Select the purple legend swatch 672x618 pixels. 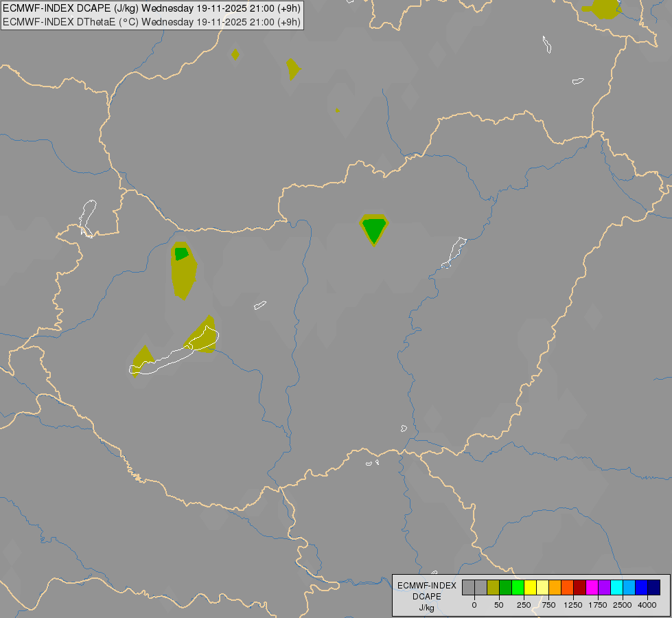[605, 587]
